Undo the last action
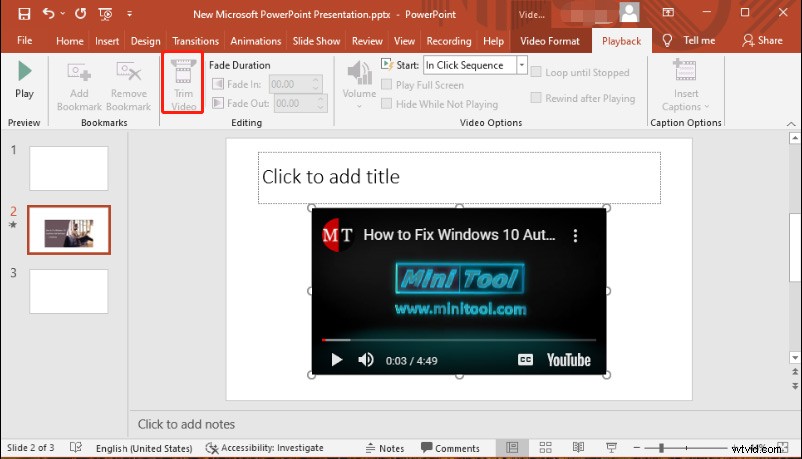Screen dimensions: 802x459 pyautogui.click(x=49, y=13)
